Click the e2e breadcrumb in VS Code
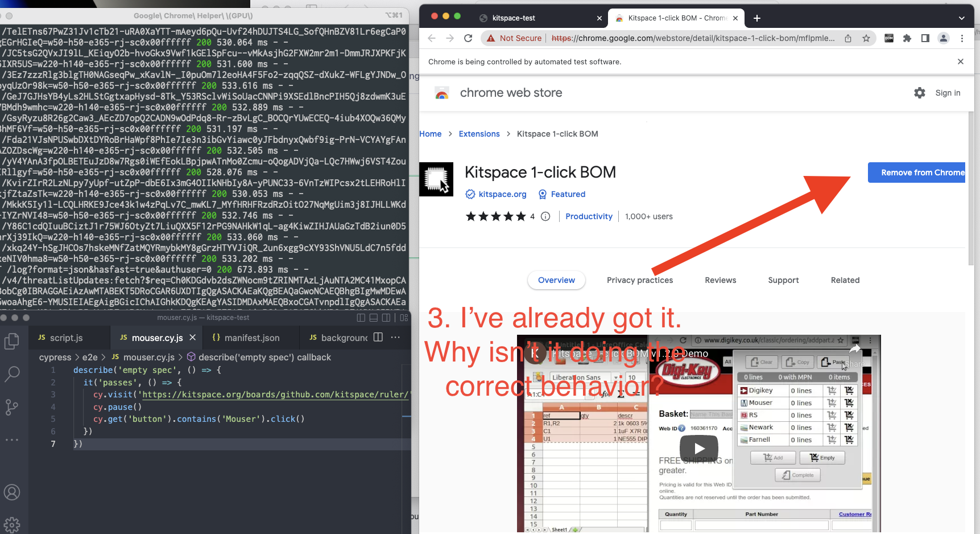 [90, 357]
